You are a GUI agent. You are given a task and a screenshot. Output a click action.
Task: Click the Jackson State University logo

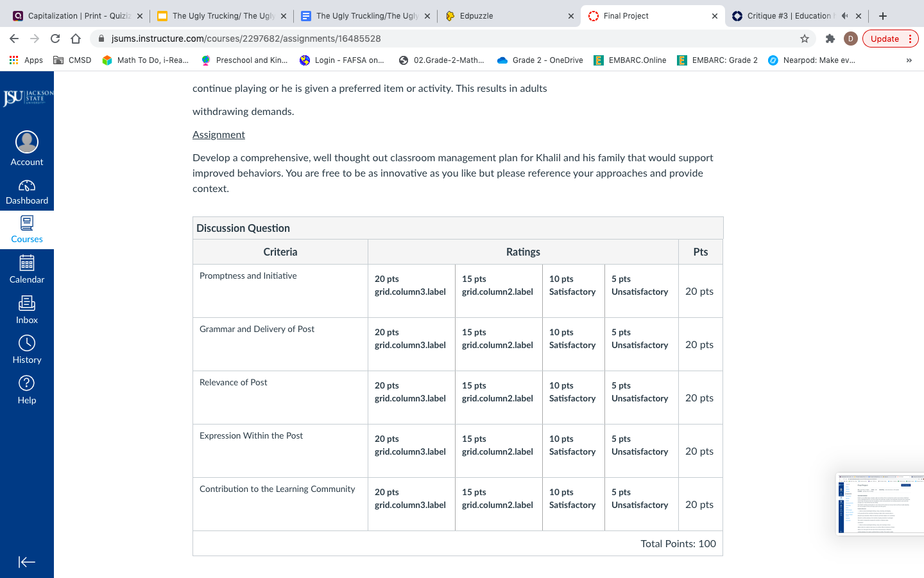point(28,98)
